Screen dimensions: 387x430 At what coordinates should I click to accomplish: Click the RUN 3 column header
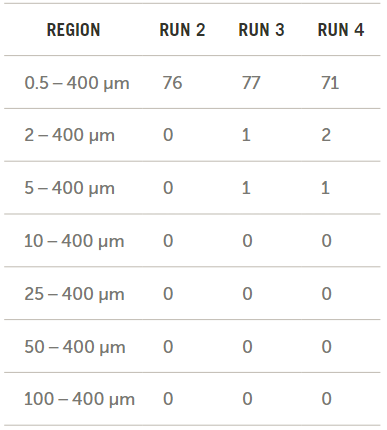click(x=261, y=30)
